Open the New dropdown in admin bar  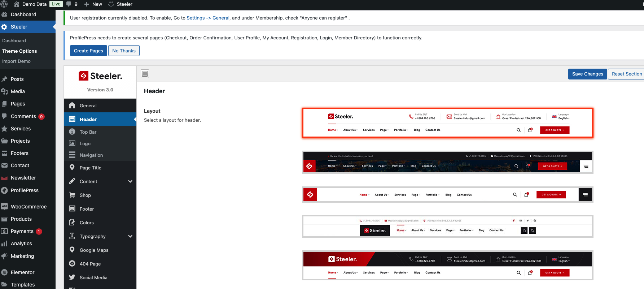(x=93, y=4)
